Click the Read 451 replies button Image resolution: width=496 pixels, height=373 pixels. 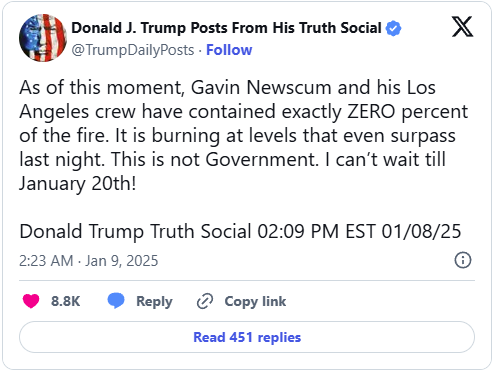click(x=247, y=337)
